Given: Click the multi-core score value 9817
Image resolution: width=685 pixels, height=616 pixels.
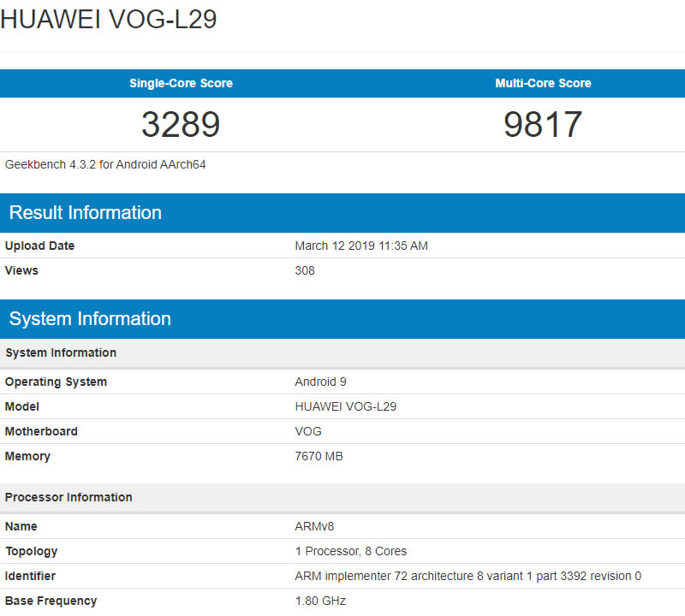Looking at the screenshot, I should click(543, 125).
